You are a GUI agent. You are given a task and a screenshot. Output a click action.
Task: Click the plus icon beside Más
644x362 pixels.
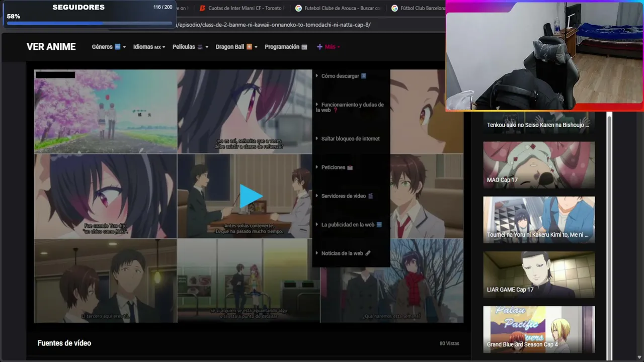319,47
